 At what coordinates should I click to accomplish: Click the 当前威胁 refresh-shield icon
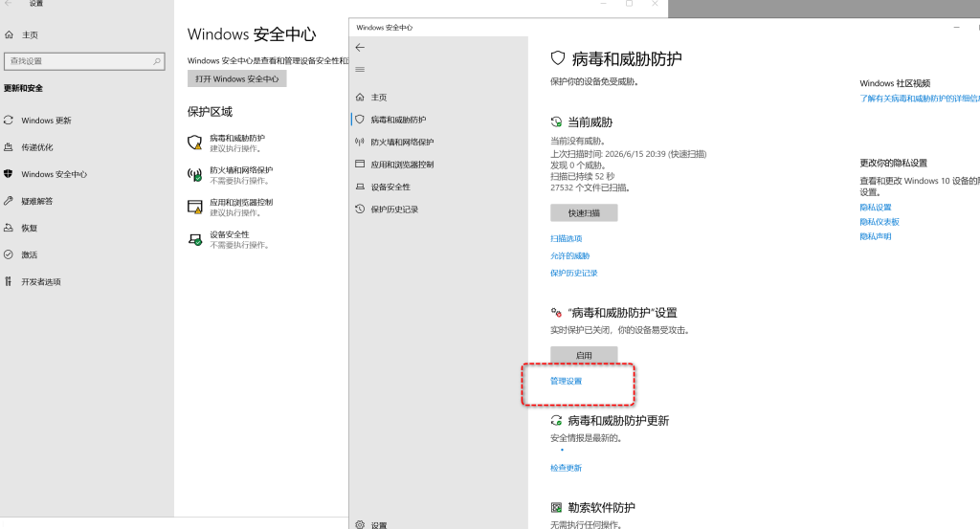click(x=556, y=121)
